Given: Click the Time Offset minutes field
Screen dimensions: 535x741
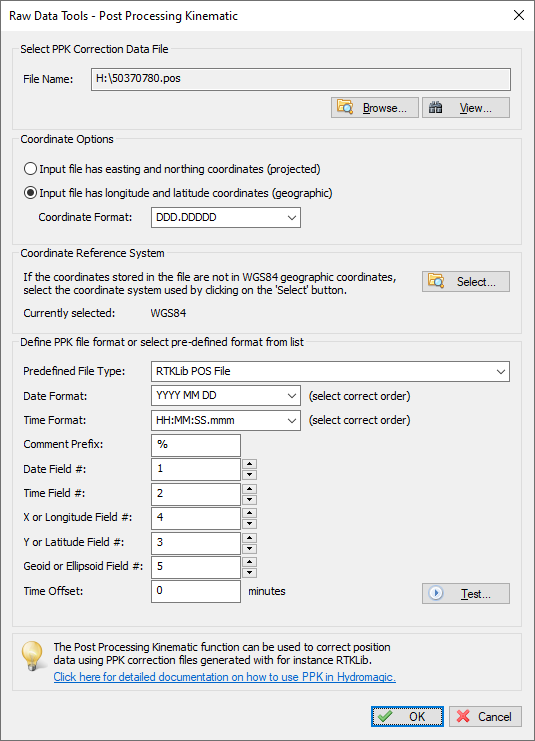Looking at the screenshot, I should [x=196, y=591].
